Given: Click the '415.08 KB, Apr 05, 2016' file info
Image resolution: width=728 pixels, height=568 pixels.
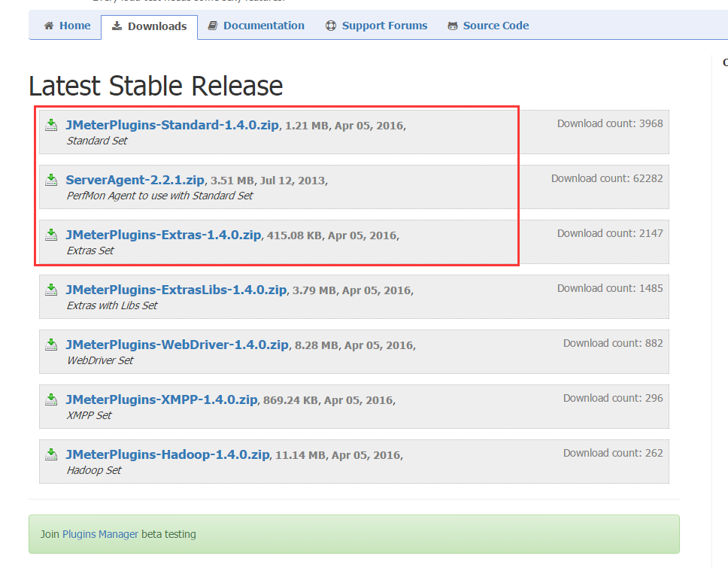Looking at the screenshot, I should 332,235.
